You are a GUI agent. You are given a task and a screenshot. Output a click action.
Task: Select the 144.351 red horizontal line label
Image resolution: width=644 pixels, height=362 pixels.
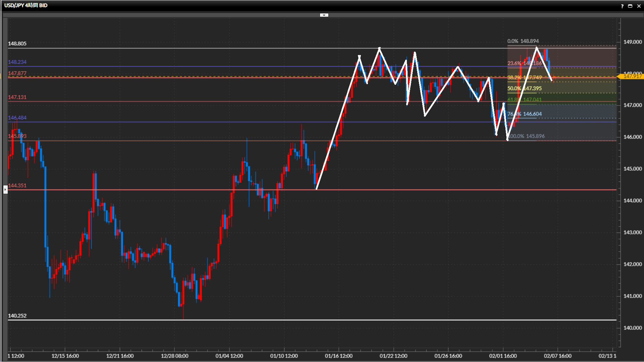(17, 185)
